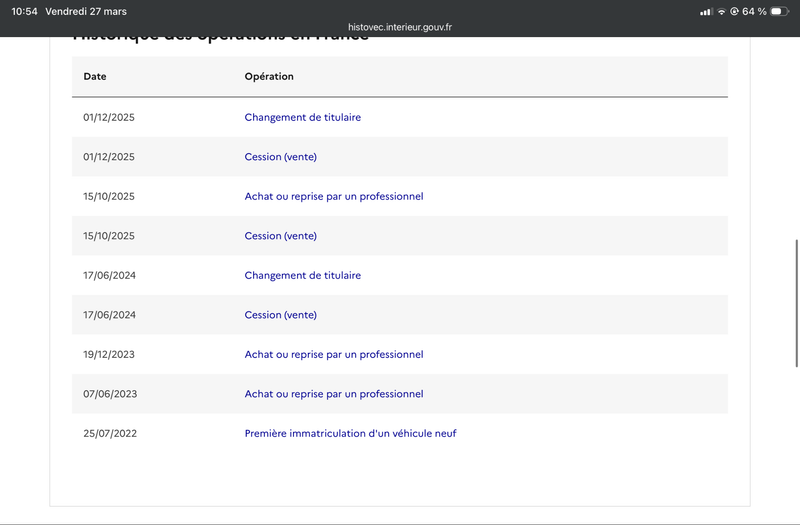The width and height of the screenshot is (800, 525).
Task: Open Changement de titulaire dated 01/12/2025
Action: click(x=303, y=117)
